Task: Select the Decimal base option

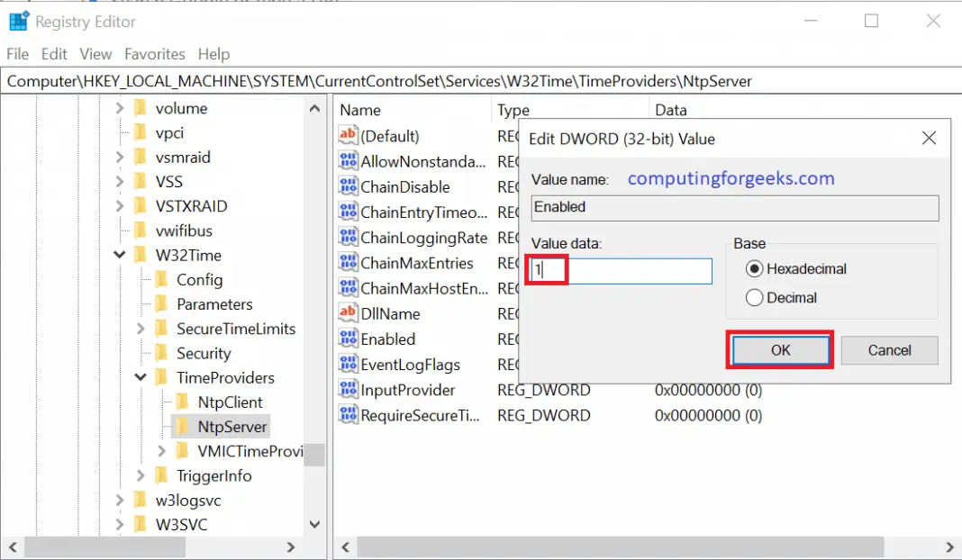Action: (755, 298)
